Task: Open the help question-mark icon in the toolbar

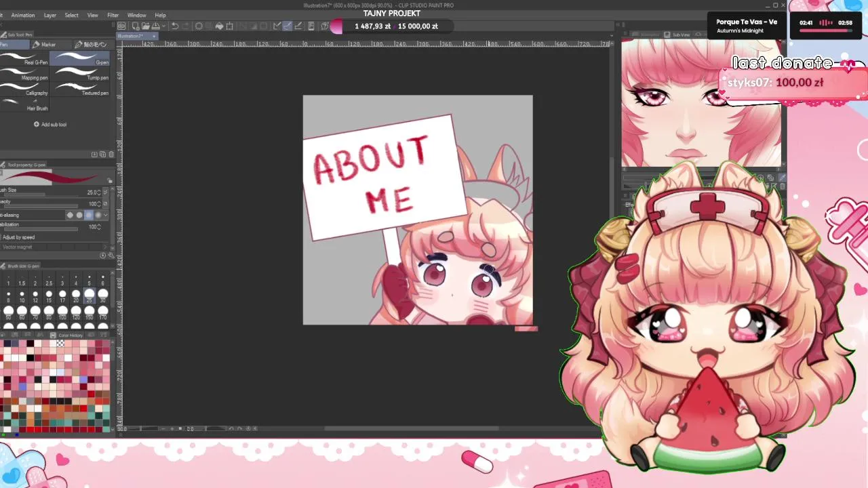Action: (325, 26)
